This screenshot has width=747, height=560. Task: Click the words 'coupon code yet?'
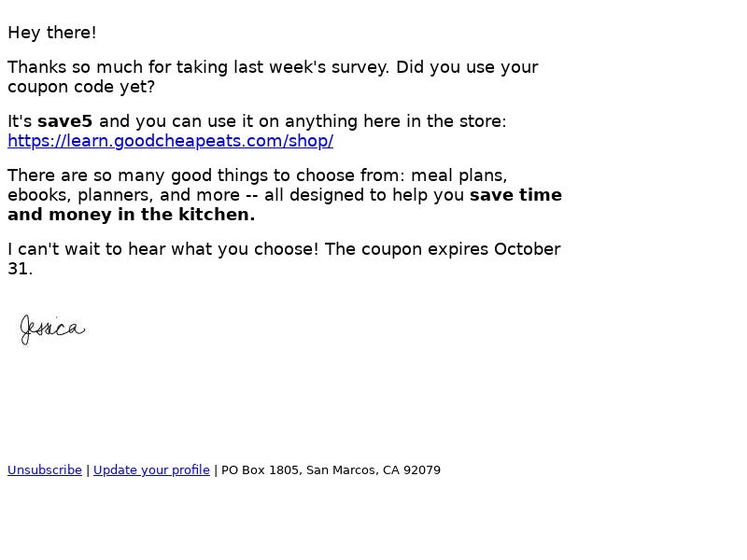coord(81,87)
